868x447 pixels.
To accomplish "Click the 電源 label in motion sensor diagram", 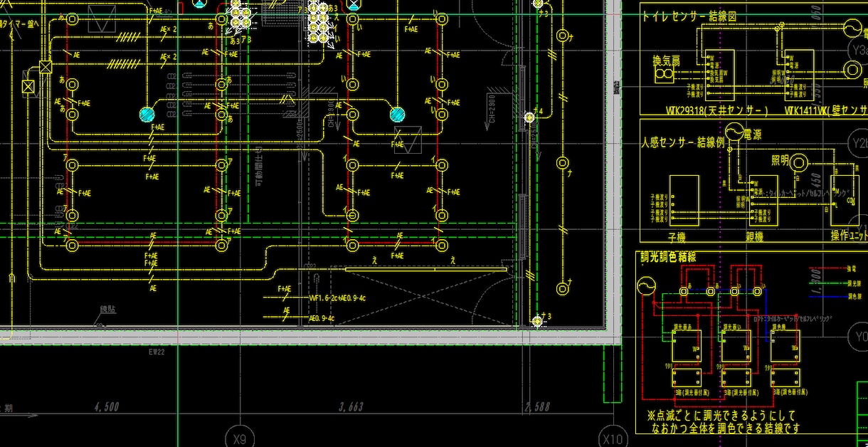I will click(753, 134).
